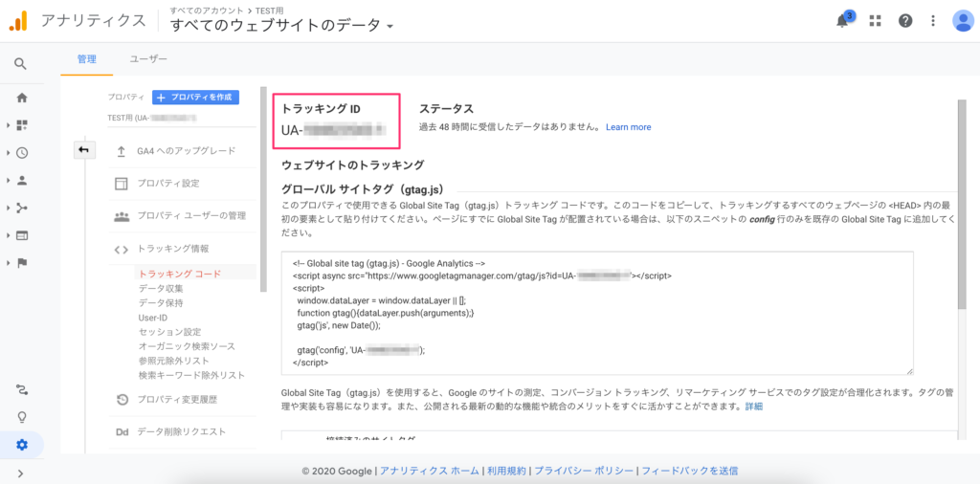
Task: Open the Behavior window icon
Action: 22,235
